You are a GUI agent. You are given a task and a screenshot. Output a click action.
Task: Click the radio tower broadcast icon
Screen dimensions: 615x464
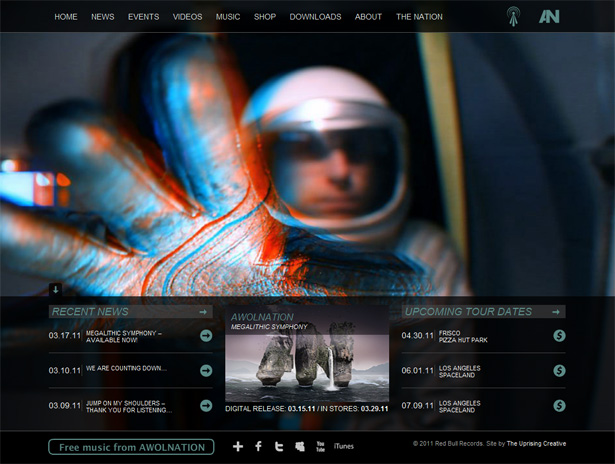[513, 16]
